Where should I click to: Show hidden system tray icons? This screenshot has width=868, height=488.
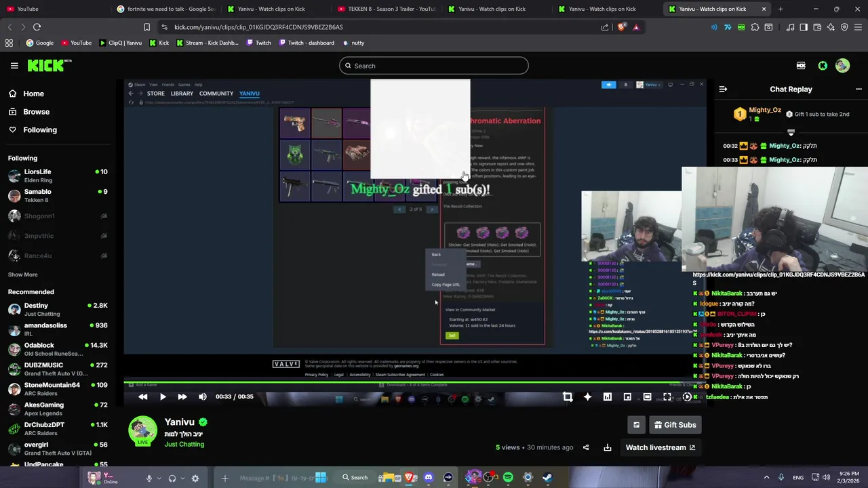tap(767, 477)
